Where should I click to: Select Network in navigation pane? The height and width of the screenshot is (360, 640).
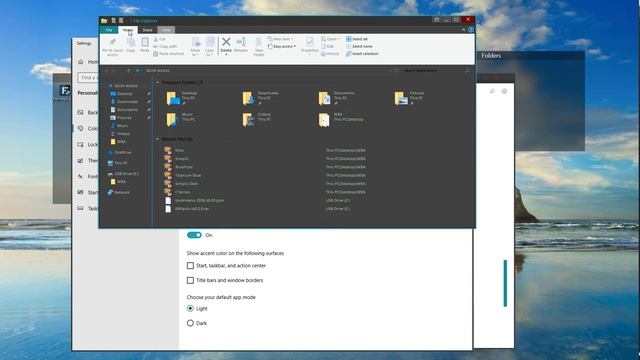click(x=119, y=193)
